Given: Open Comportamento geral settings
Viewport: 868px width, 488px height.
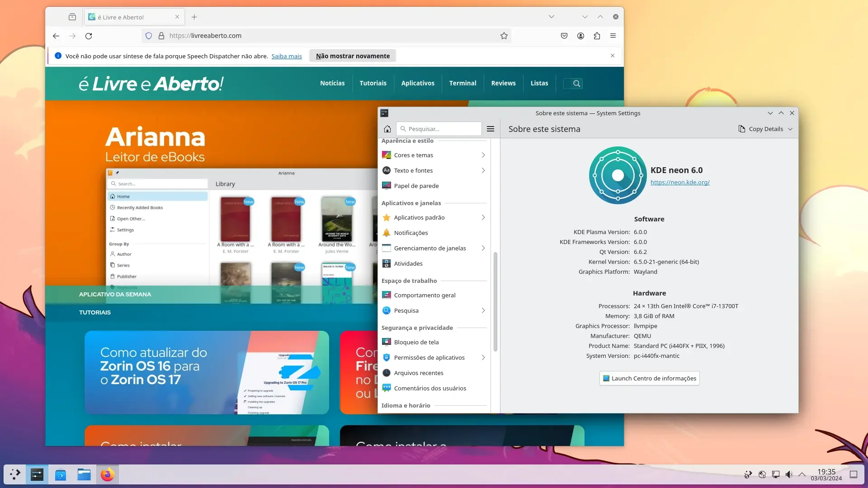Looking at the screenshot, I should (x=434, y=295).
